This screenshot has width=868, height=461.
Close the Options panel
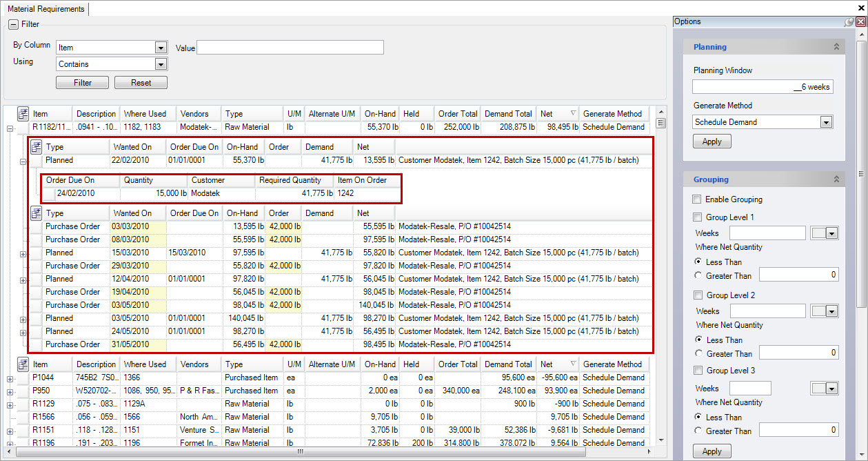(860, 22)
